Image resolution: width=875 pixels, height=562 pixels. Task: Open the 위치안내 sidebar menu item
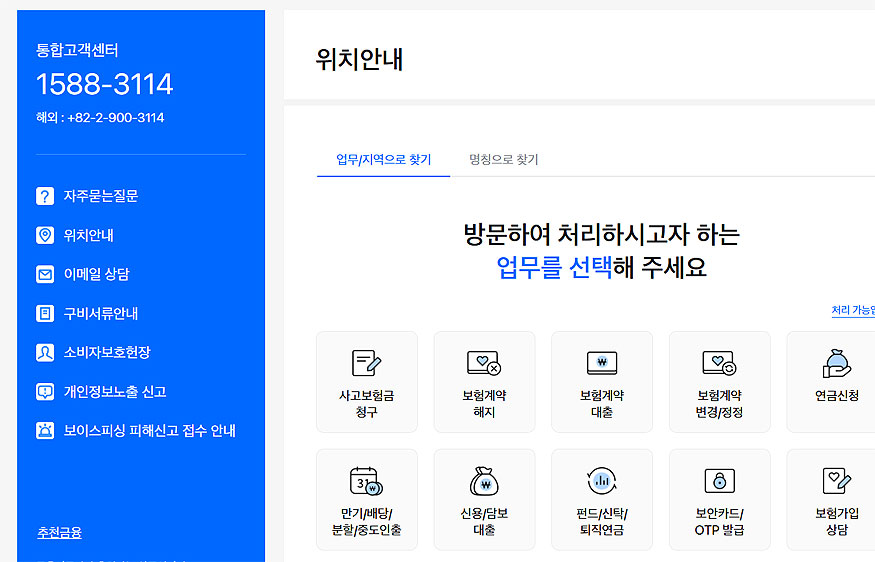coord(88,235)
